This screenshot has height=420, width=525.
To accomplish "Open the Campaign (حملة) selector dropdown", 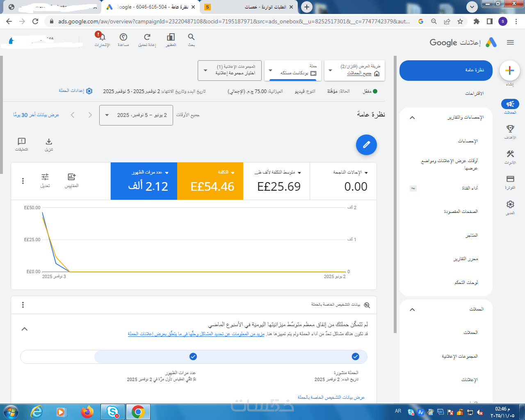I will tap(293, 71).
